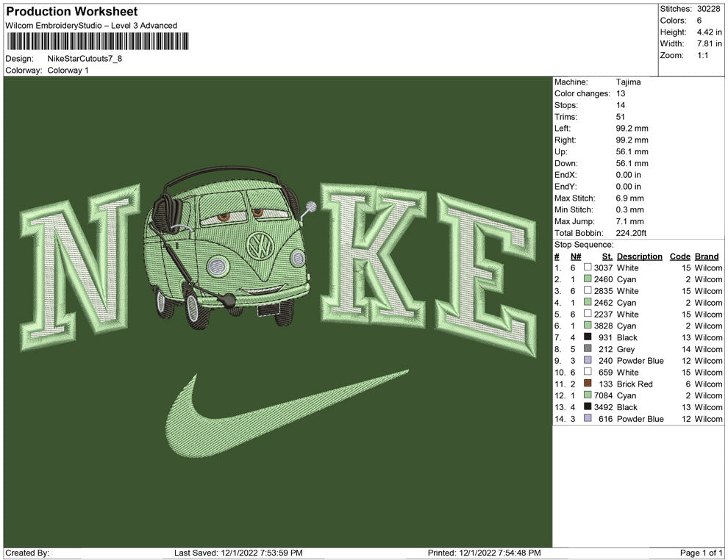Click stitch count 3037 in row 1
This screenshot has height=560, width=728.
coord(603,268)
